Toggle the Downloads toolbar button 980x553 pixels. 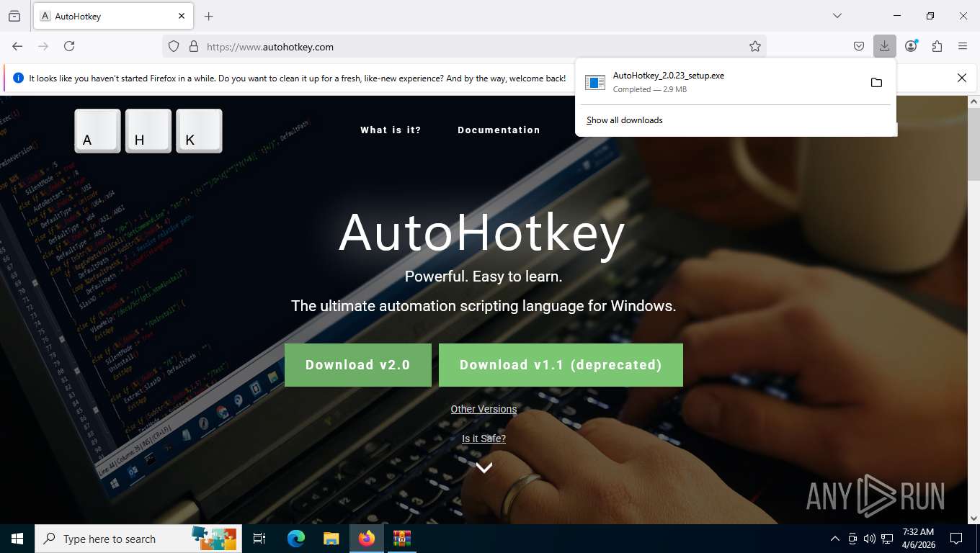[x=884, y=46]
